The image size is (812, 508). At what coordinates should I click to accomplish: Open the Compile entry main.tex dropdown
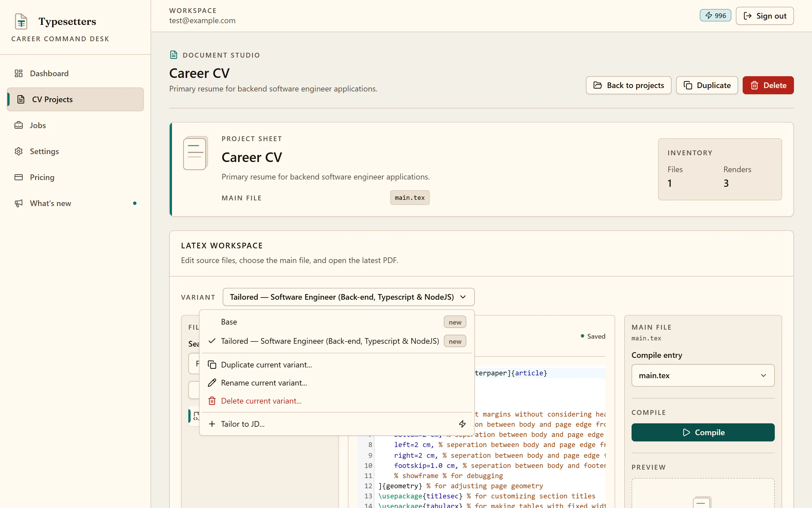coord(703,375)
